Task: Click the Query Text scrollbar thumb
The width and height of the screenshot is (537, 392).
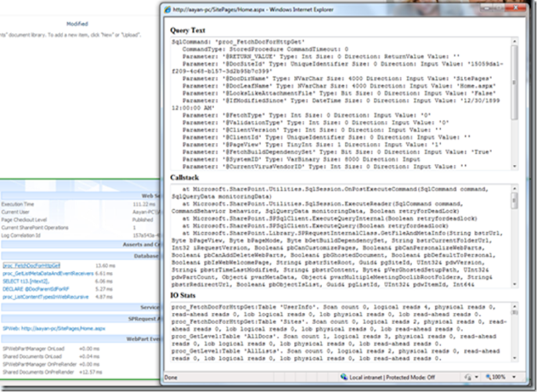Action: pyautogui.click(x=514, y=82)
